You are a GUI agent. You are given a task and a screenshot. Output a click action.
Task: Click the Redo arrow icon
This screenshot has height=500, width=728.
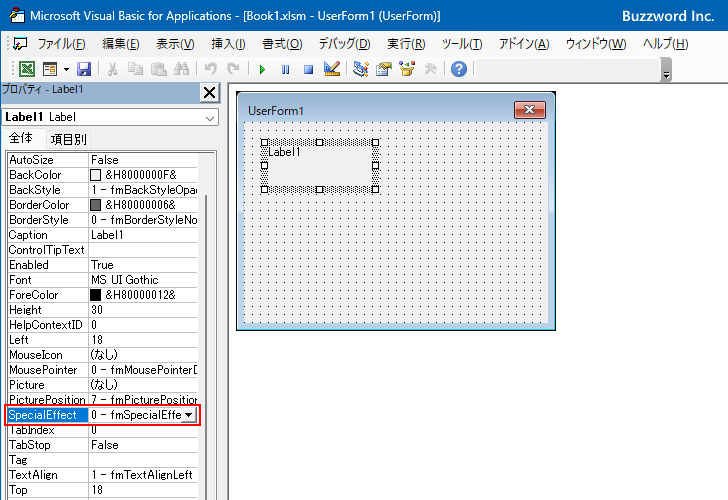tap(233, 69)
